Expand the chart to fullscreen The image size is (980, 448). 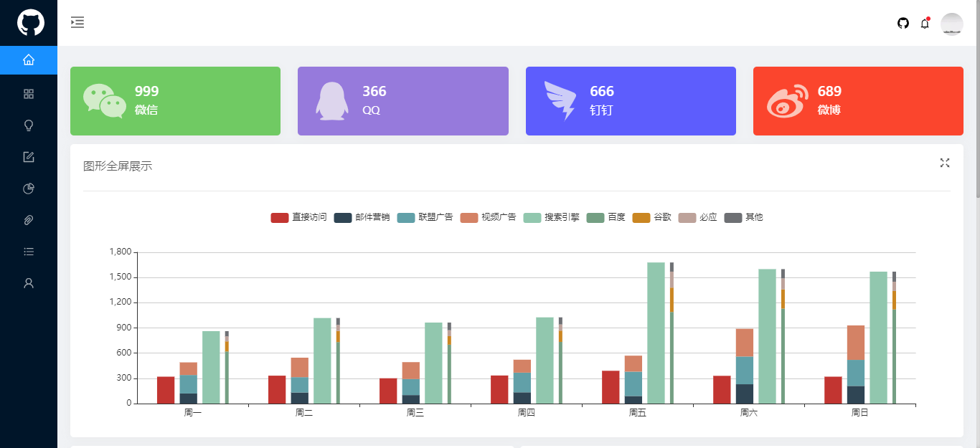tap(945, 163)
